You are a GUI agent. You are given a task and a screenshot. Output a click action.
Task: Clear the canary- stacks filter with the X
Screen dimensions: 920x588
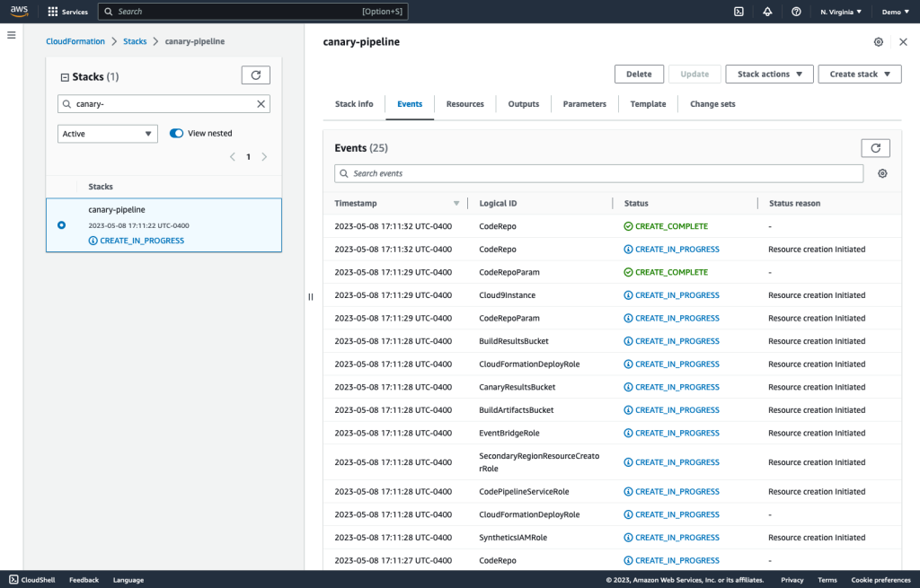pos(261,103)
